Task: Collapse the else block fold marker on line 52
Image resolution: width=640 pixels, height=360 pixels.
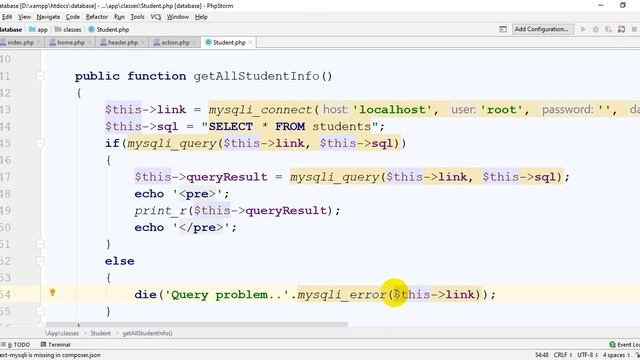Action: (40, 261)
